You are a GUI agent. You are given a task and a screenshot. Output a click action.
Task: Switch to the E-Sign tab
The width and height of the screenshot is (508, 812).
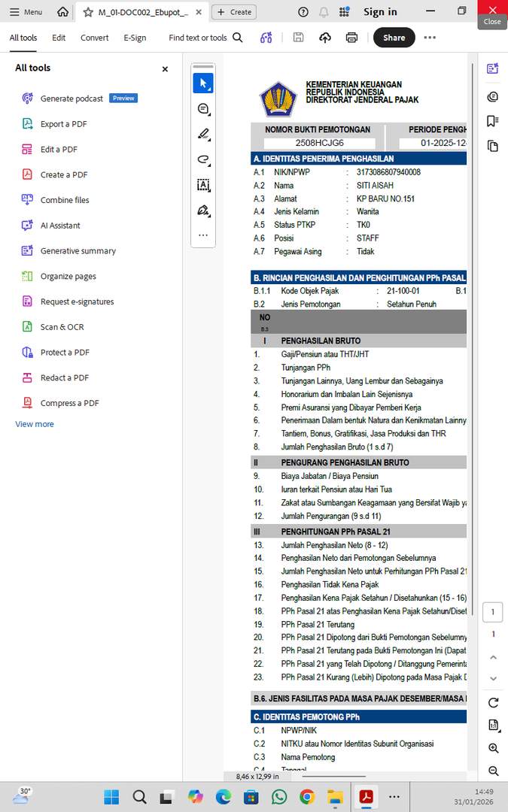(135, 38)
